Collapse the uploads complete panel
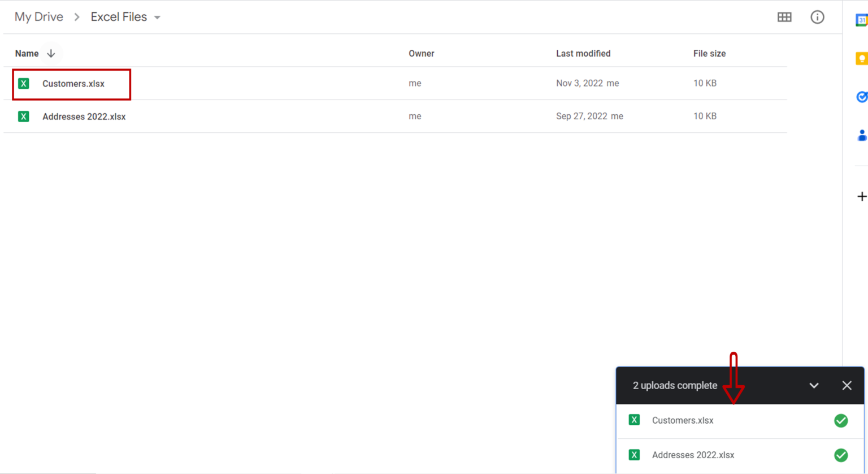 pyautogui.click(x=814, y=386)
